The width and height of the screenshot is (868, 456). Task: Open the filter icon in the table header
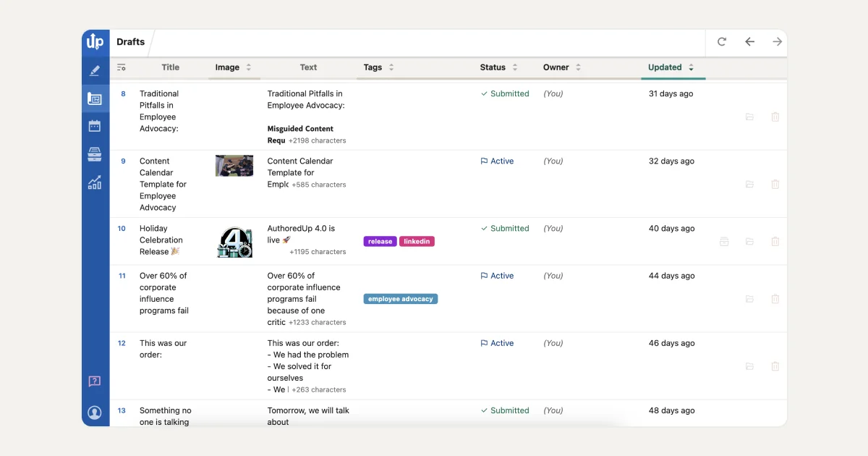[122, 67]
